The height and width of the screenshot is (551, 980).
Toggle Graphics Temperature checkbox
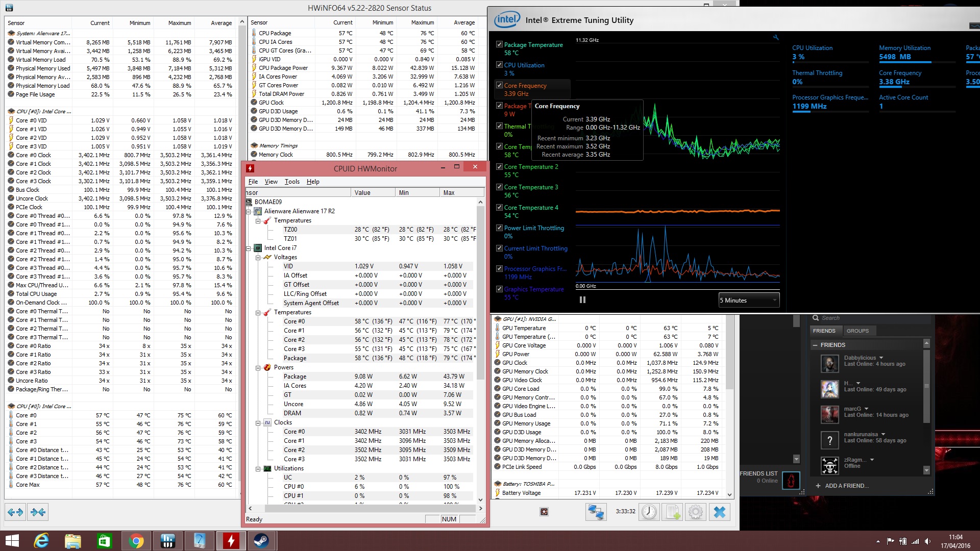(499, 289)
